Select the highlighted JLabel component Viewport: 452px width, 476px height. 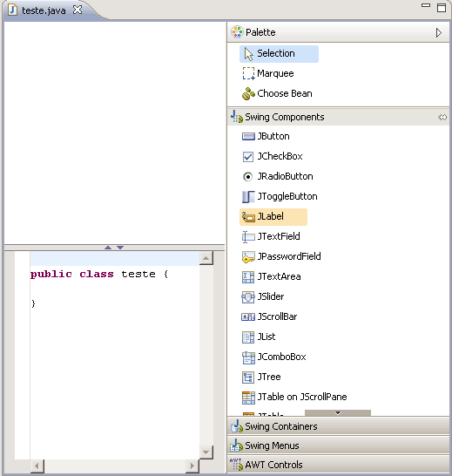coord(273,217)
